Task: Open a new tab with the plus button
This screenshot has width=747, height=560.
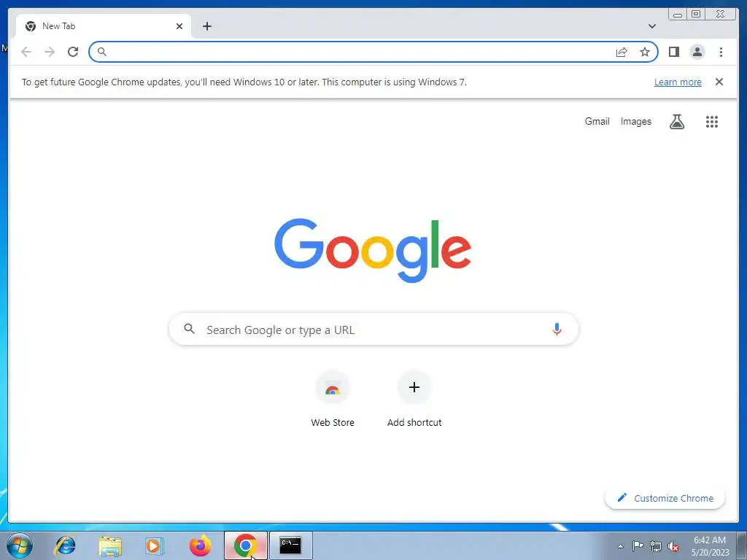Action: [206, 26]
